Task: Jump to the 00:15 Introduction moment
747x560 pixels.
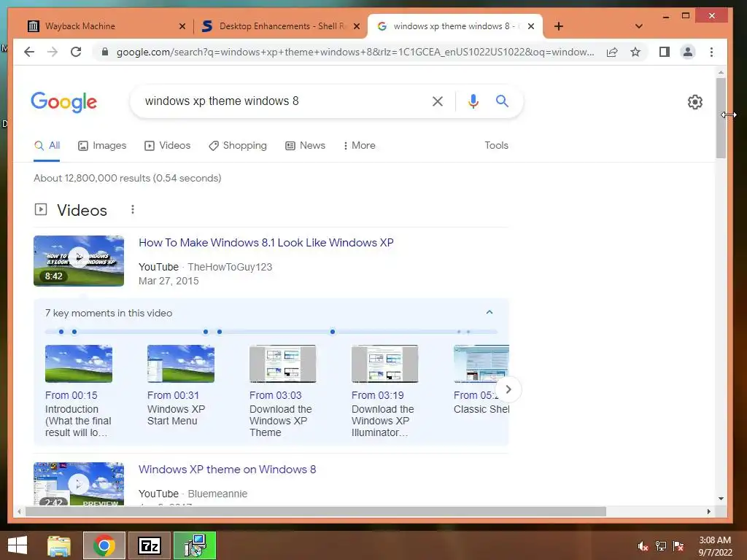Action: pyautogui.click(x=79, y=391)
